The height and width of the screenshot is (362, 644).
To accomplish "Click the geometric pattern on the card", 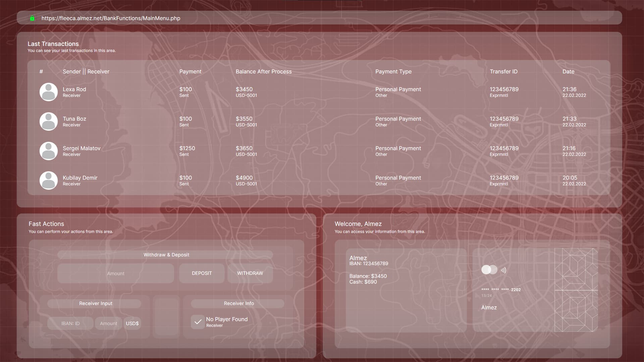I will pos(576,290).
